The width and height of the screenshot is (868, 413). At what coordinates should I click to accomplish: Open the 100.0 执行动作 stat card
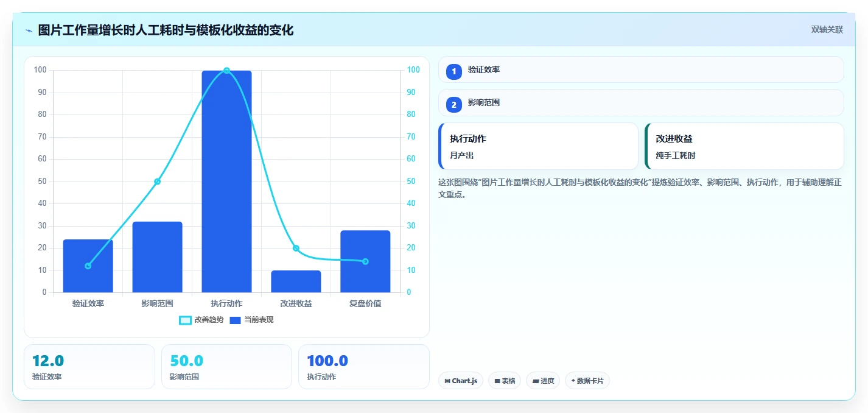click(364, 367)
